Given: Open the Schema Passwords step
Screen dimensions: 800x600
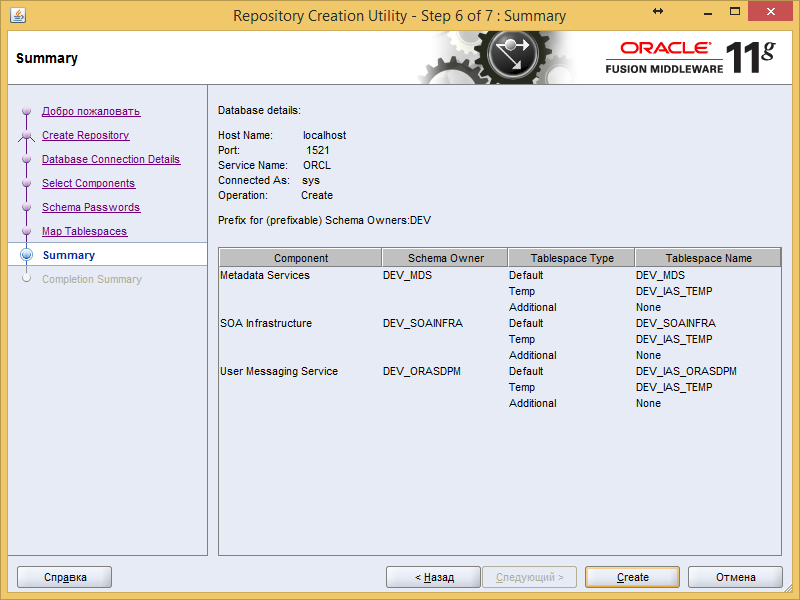Looking at the screenshot, I should [x=91, y=207].
